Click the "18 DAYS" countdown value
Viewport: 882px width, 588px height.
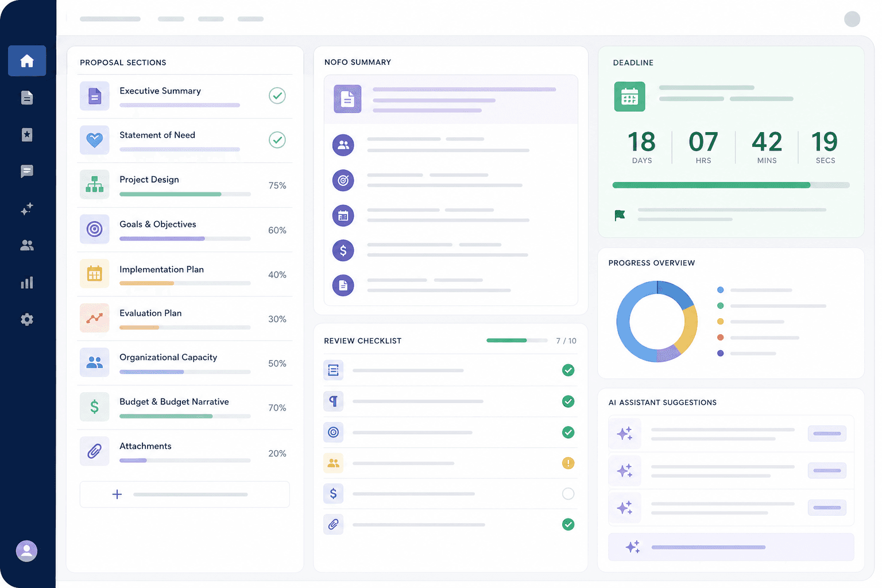point(642,147)
